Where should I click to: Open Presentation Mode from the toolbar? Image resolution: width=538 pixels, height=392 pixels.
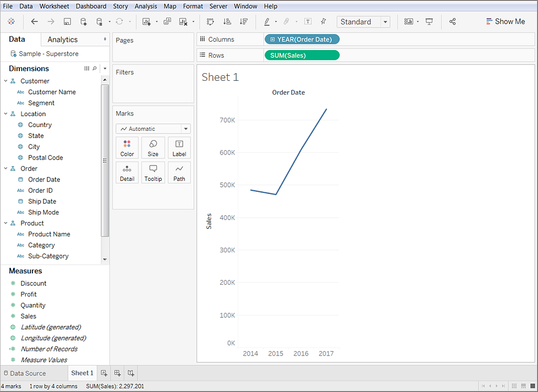tap(429, 22)
